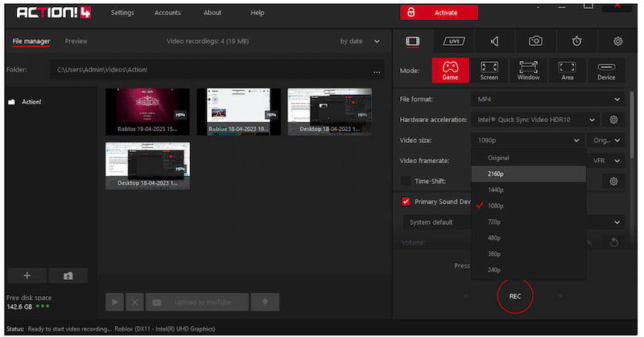Open the Settings menu
644x337 pixels.
point(122,13)
